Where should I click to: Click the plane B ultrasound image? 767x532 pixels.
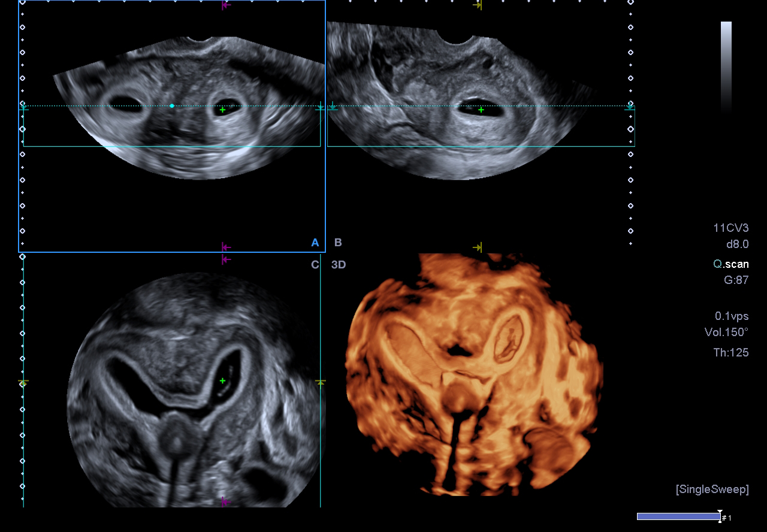point(461,101)
